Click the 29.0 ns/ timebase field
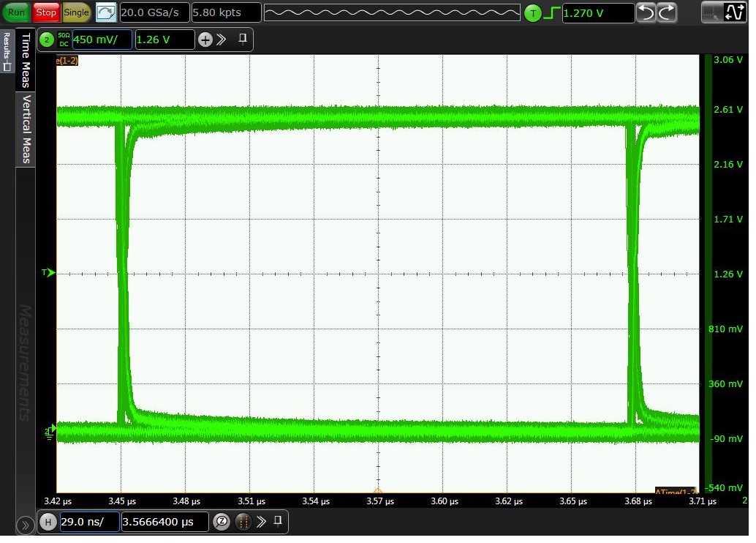 pos(91,522)
